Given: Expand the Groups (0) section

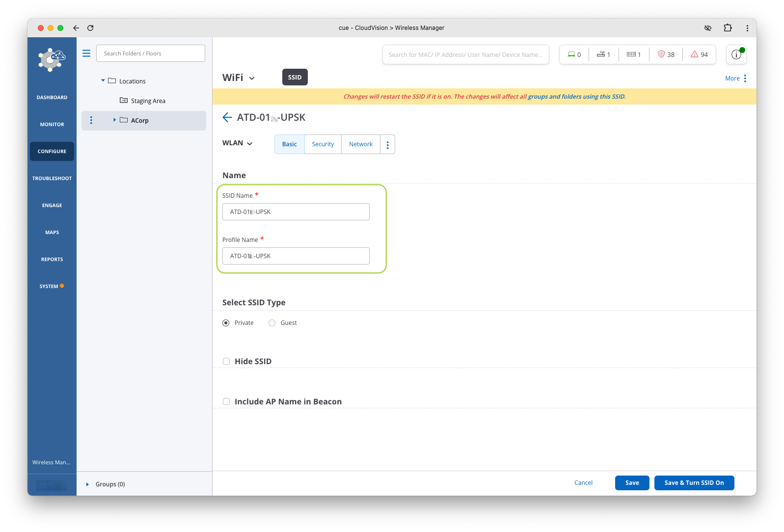Looking at the screenshot, I should point(88,484).
